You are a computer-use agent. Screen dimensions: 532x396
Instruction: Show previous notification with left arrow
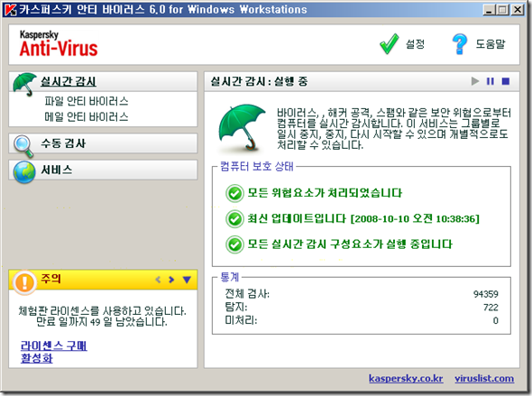click(158, 280)
